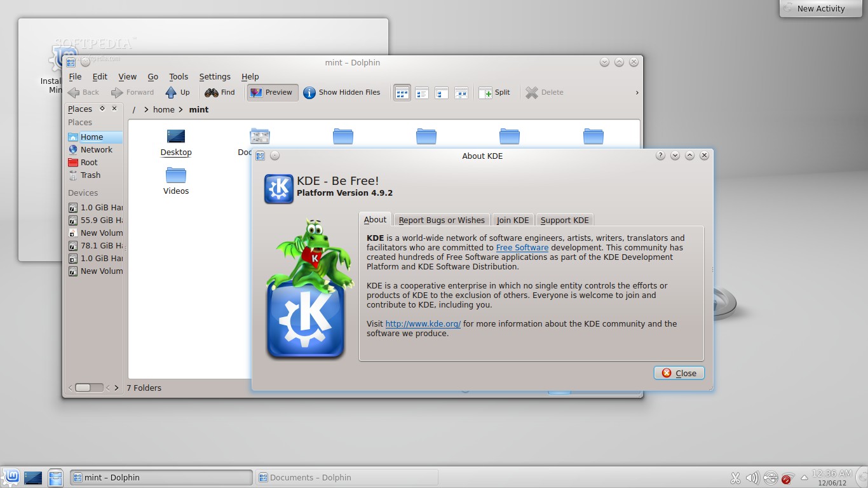Open the Tools menu in Dolphin
The width and height of the screenshot is (868, 488).
pos(179,76)
